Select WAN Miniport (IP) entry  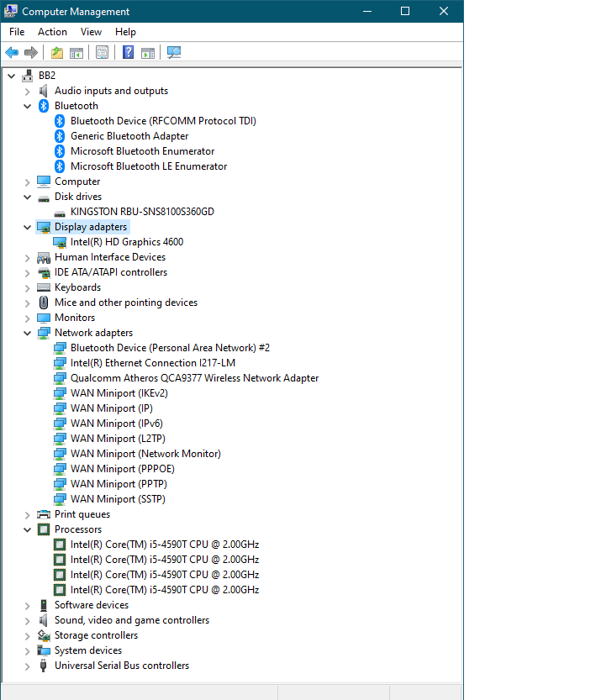coord(112,408)
